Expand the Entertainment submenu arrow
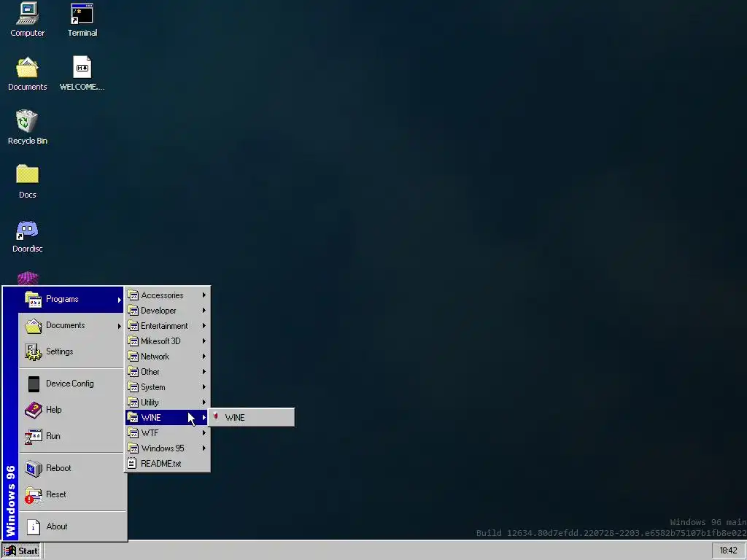Screen dimensions: 747x560 (204, 326)
